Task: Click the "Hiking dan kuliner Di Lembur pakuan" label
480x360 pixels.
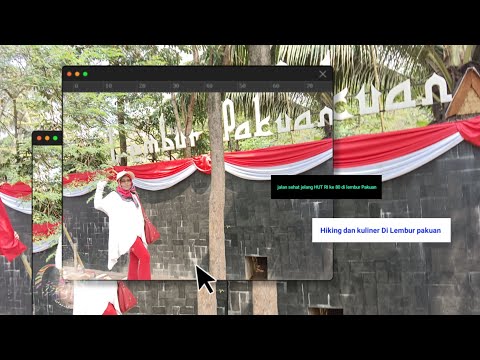Action: pyautogui.click(x=381, y=230)
